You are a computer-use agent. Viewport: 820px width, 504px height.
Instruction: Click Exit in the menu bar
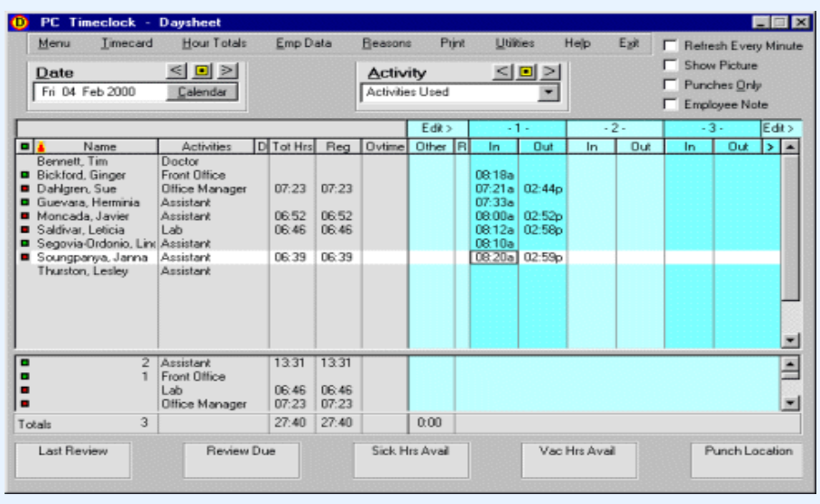coord(629,43)
